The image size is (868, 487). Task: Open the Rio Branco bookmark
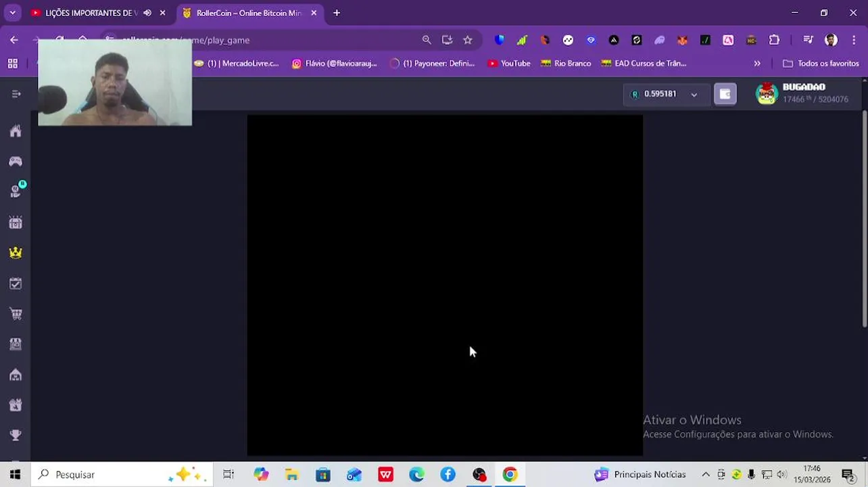pos(566,63)
